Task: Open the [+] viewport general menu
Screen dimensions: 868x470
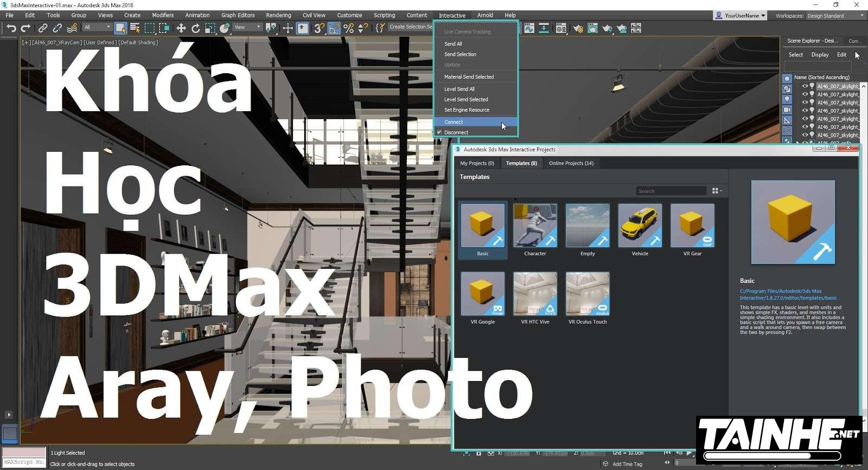Action: [x=26, y=42]
